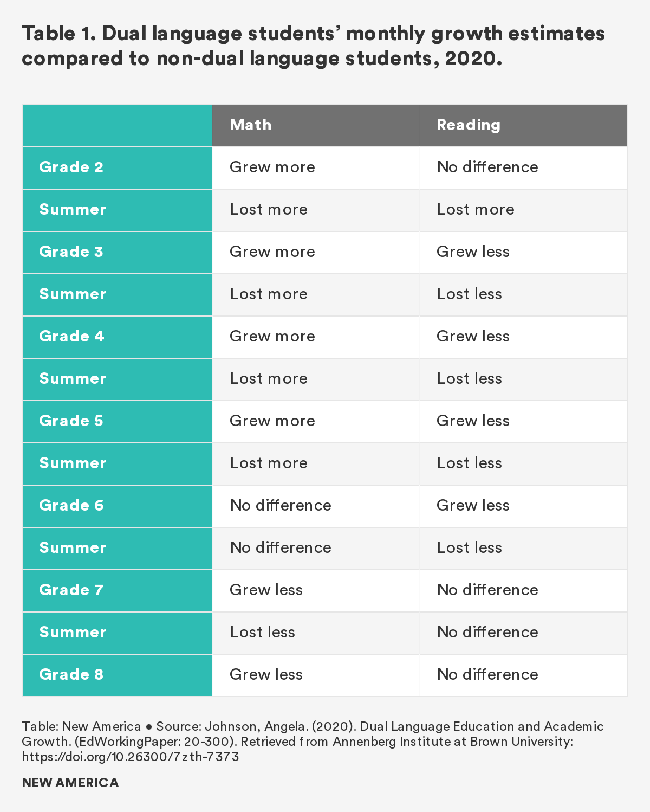Click Grade 6 Math 'No difference' cell

[281, 506]
